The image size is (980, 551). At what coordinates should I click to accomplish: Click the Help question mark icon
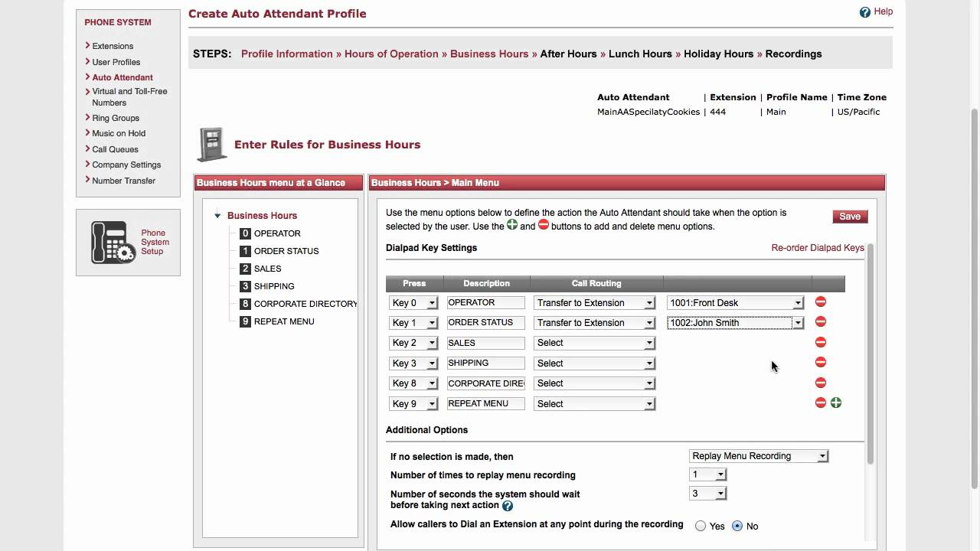click(x=865, y=12)
